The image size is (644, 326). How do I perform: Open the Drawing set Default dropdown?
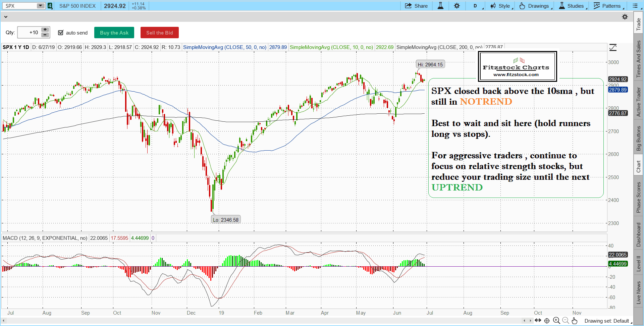tap(608, 321)
